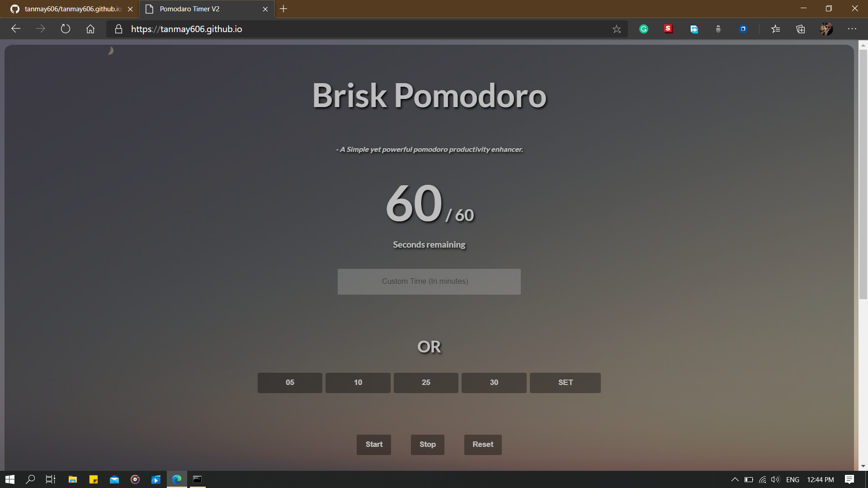This screenshot has width=868, height=488.
Task: Select the 25 minute preset
Action: pyautogui.click(x=426, y=383)
